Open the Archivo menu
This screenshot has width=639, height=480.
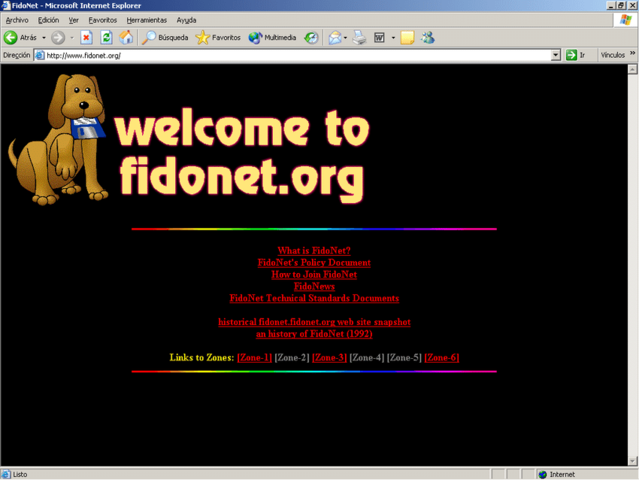[x=17, y=20]
